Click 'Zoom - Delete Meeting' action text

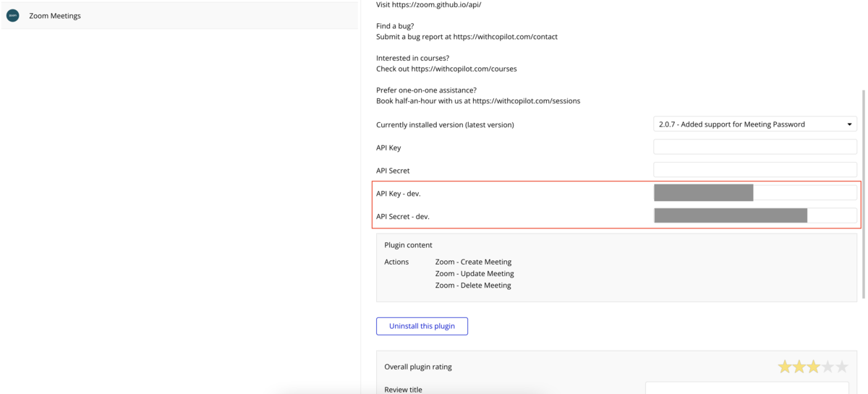pos(473,285)
